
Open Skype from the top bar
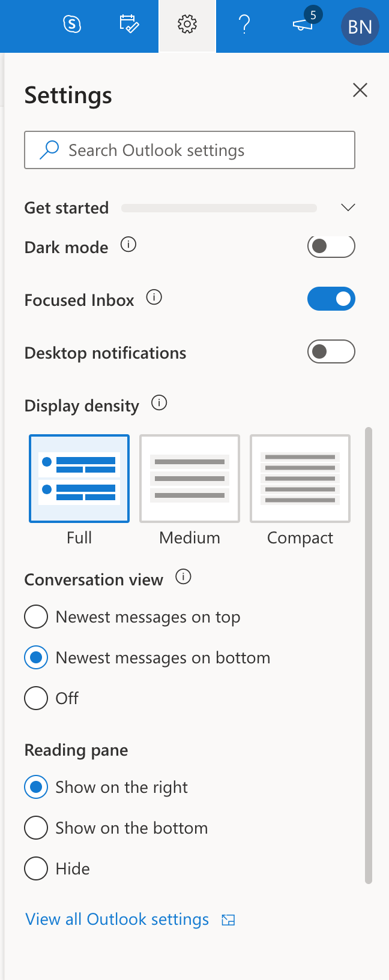(72, 25)
